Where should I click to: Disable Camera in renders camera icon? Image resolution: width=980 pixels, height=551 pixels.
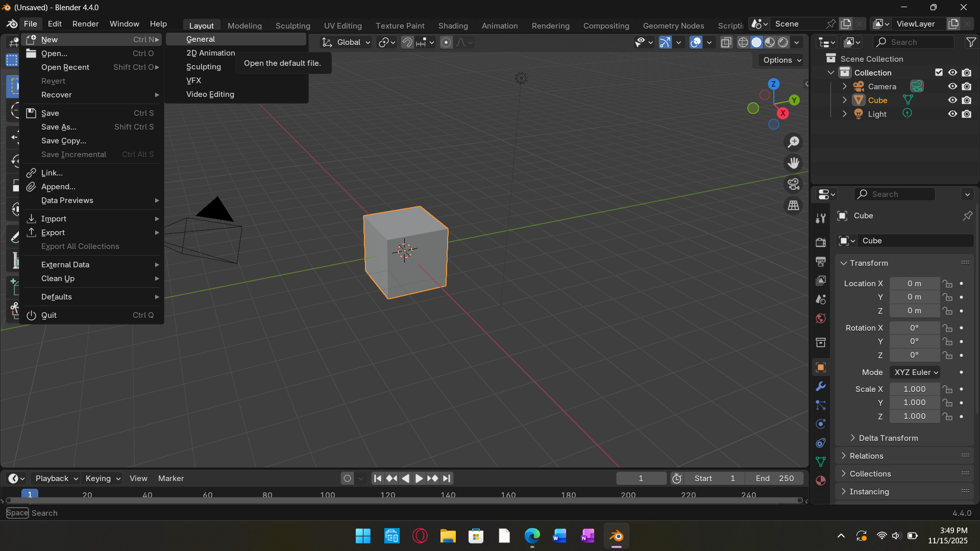[967, 87]
